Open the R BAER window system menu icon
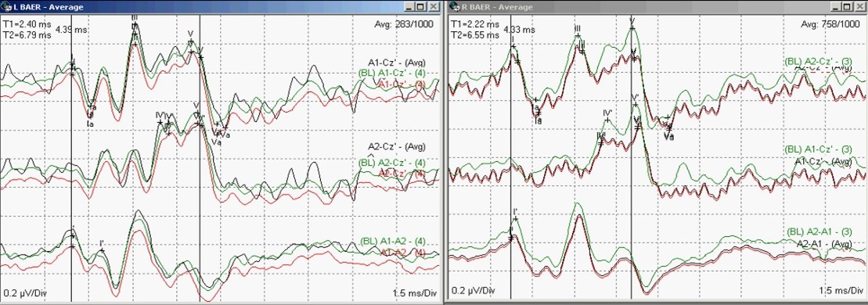The image size is (868, 305). tap(454, 6)
